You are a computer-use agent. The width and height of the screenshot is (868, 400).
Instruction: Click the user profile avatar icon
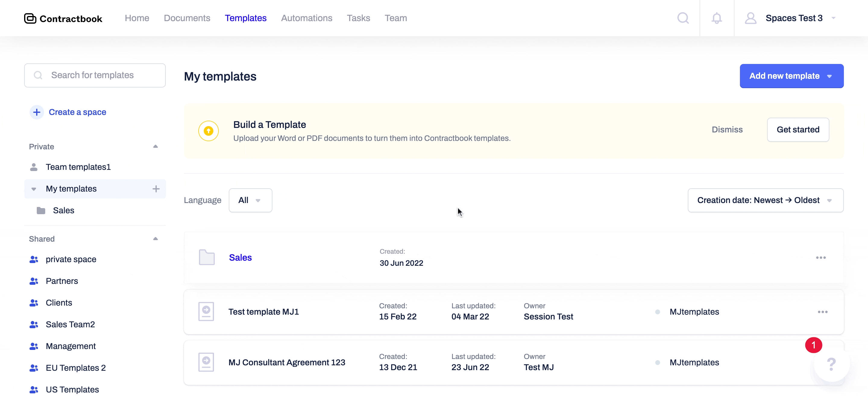[751, 18]
